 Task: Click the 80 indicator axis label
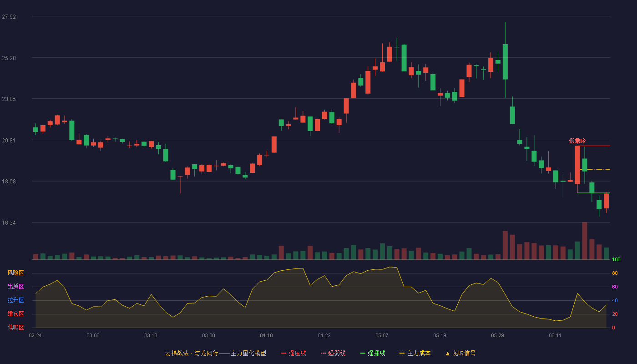pos(615,273)
